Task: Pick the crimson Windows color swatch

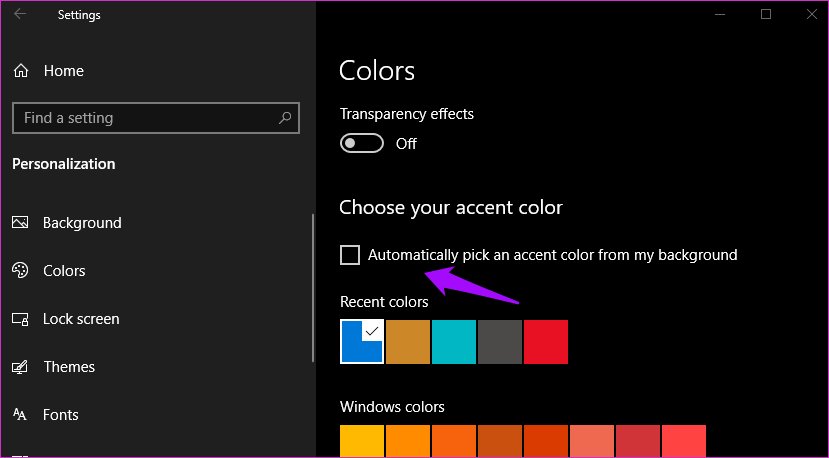Action: pos(638,441)
